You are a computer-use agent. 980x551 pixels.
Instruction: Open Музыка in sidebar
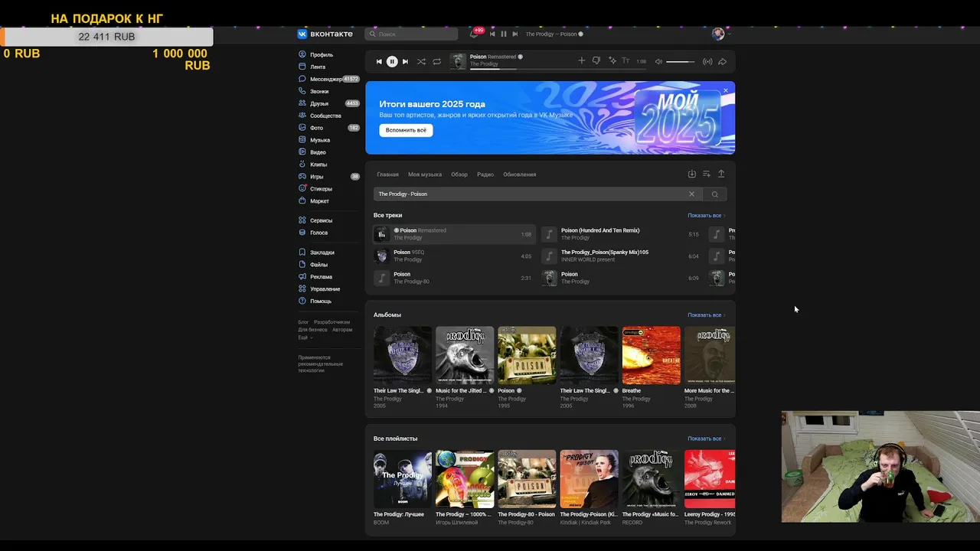(x=315, y=140)
